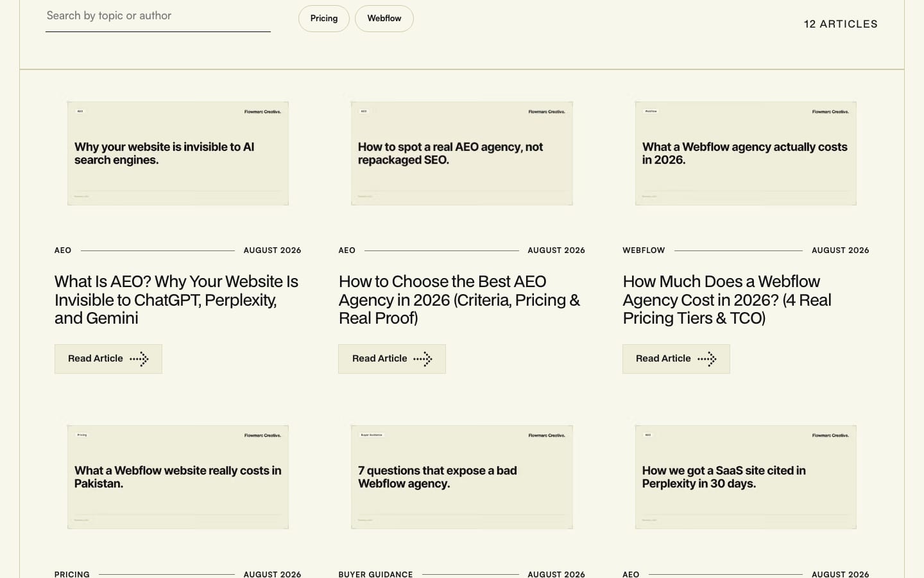Focus the Search by topic or author field
Screen dimensions: 924x578
tap(158, 17)
